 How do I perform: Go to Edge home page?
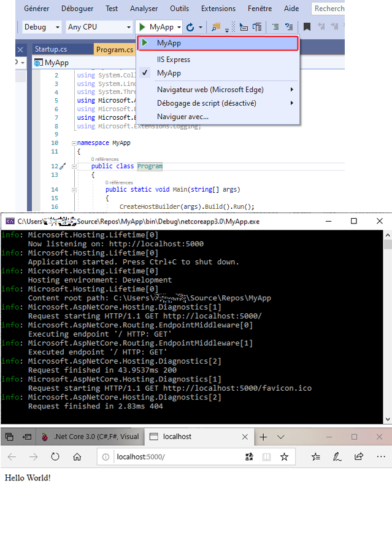[x=77, y=457]
